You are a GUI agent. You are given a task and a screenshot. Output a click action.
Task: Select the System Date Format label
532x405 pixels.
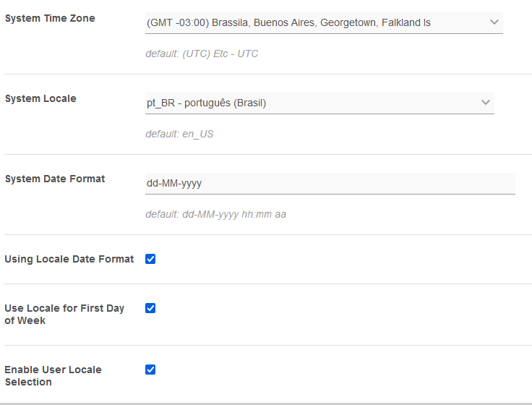55,179
